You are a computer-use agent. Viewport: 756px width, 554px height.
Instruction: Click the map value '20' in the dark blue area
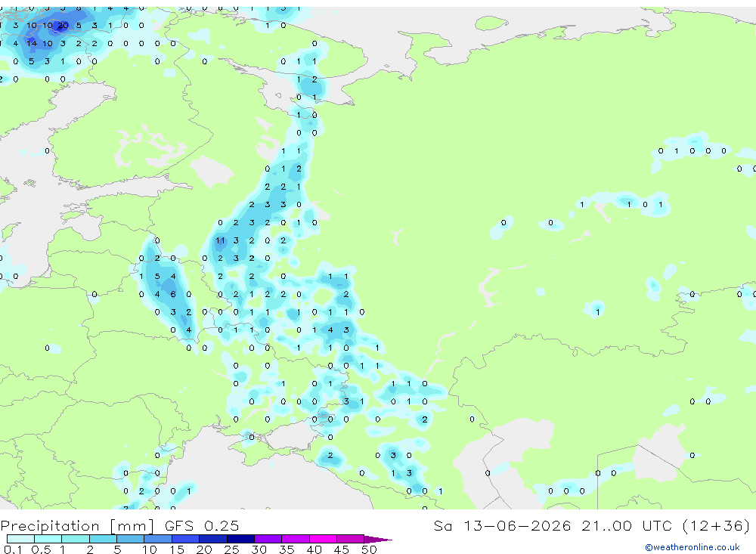tap(64, 26)
